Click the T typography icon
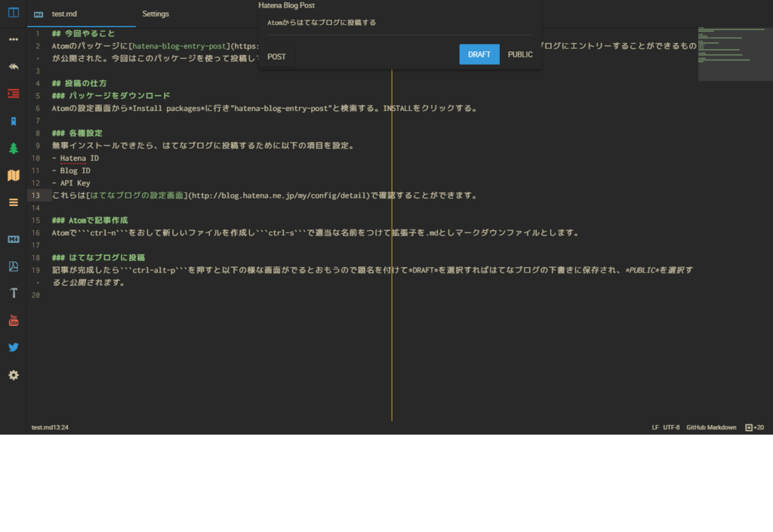 [14, 293]
